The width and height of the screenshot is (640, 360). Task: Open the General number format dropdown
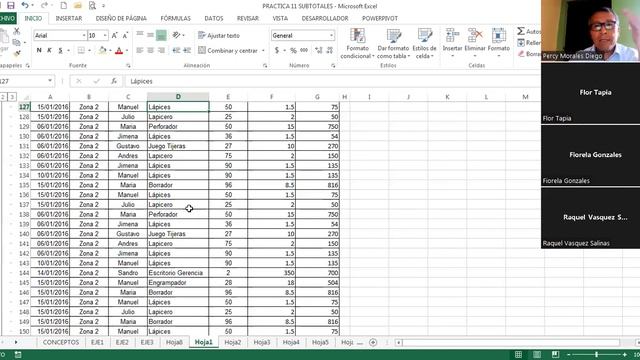[331, 36]
